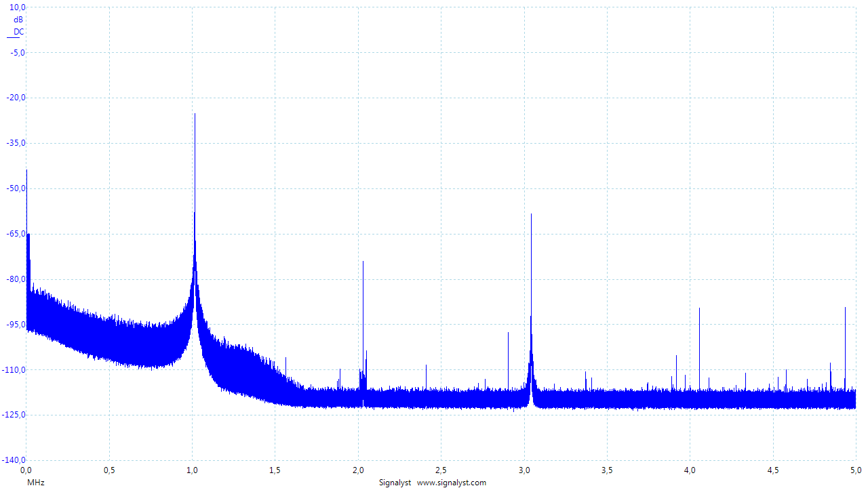Click the 4,0 frequency axis label
Viewport: 868px width, 488px height.
coord(690,470)
